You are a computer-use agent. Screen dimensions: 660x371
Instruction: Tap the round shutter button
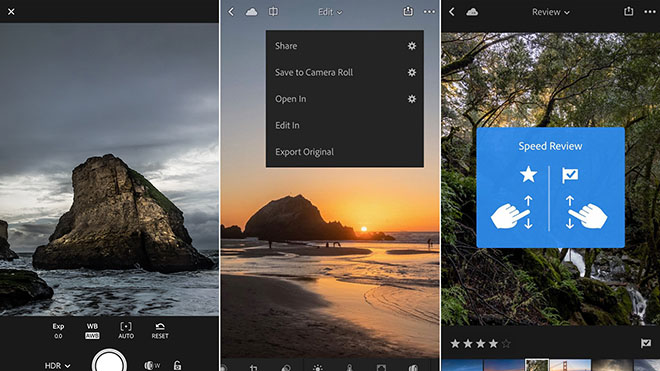(x=109, y=360)
